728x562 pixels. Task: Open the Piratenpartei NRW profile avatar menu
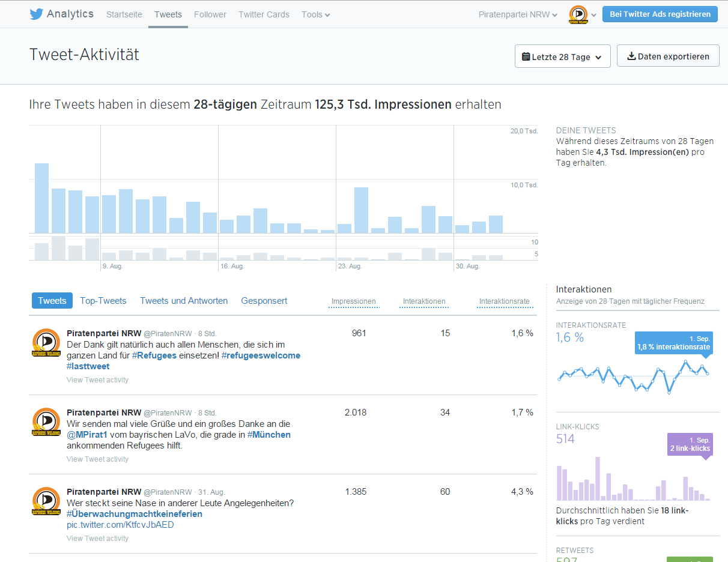point(578,14)
